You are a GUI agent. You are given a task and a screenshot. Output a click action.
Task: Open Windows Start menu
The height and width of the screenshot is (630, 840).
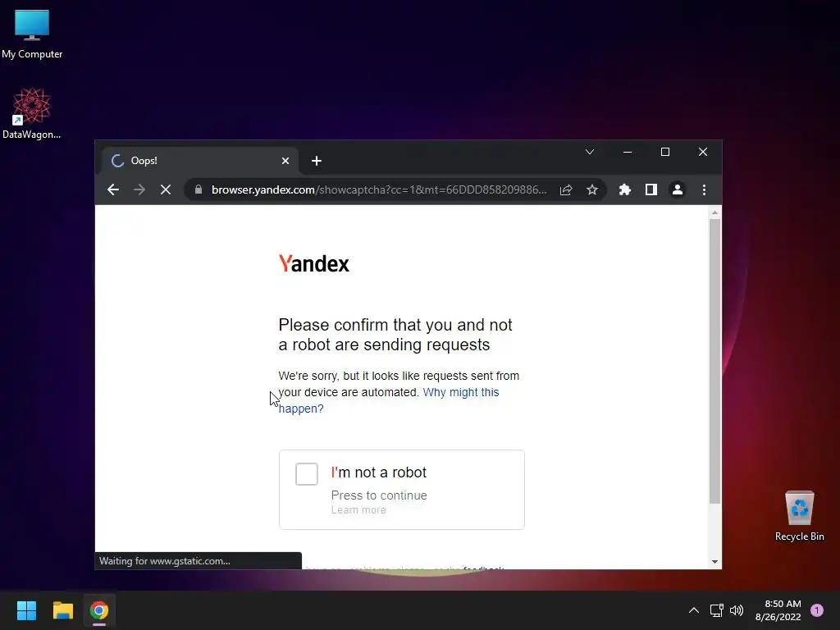click(26, 610)
